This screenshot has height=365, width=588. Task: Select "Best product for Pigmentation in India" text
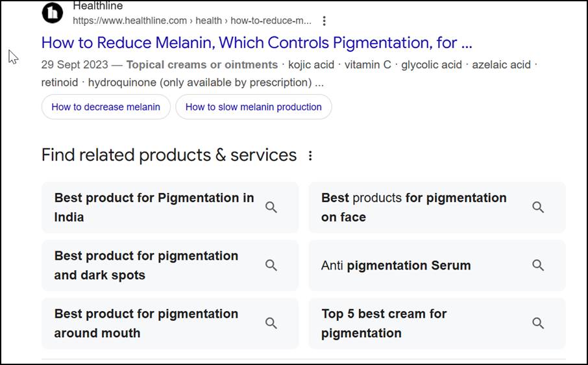click(x=154, y=207)
